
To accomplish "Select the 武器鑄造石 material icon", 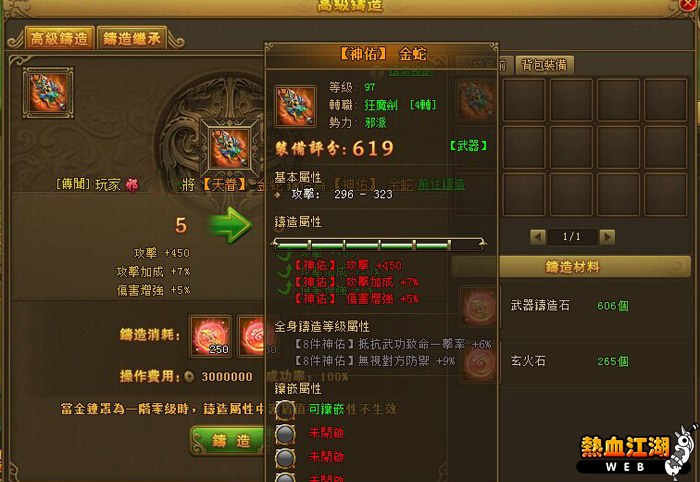I will point(479,307).
